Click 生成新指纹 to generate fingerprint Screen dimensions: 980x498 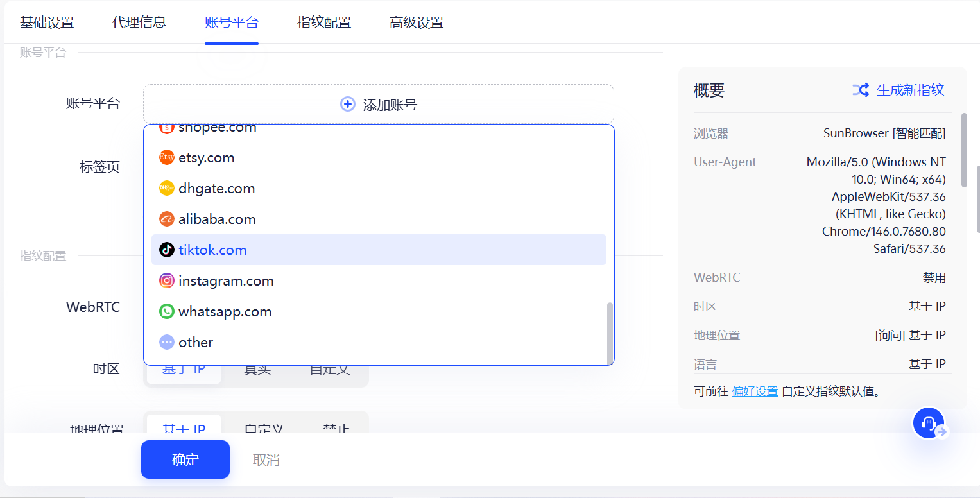(910, 90)
